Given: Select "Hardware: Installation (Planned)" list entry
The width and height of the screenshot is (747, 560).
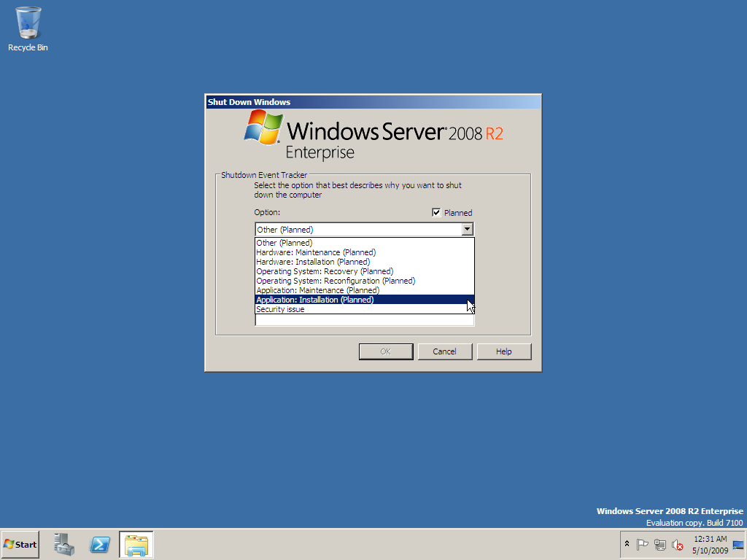Looking at the screenshot, I should point(314,261).
